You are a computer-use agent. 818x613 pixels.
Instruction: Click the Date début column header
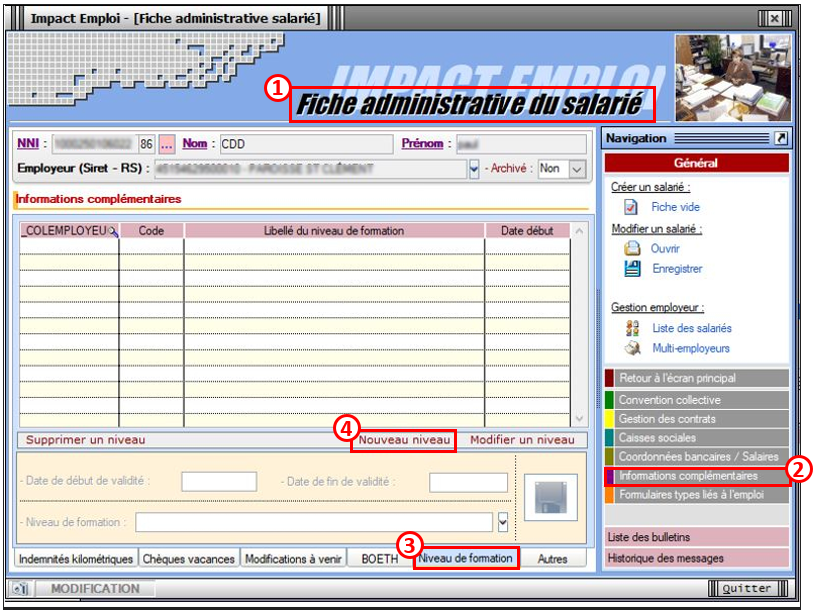(x=527, y=231)
